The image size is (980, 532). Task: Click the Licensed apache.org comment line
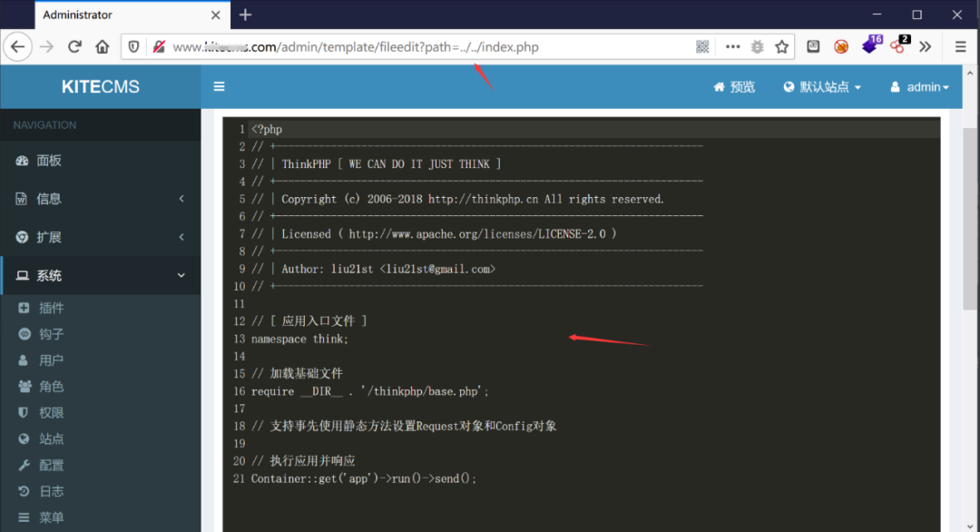pos(434,234)
